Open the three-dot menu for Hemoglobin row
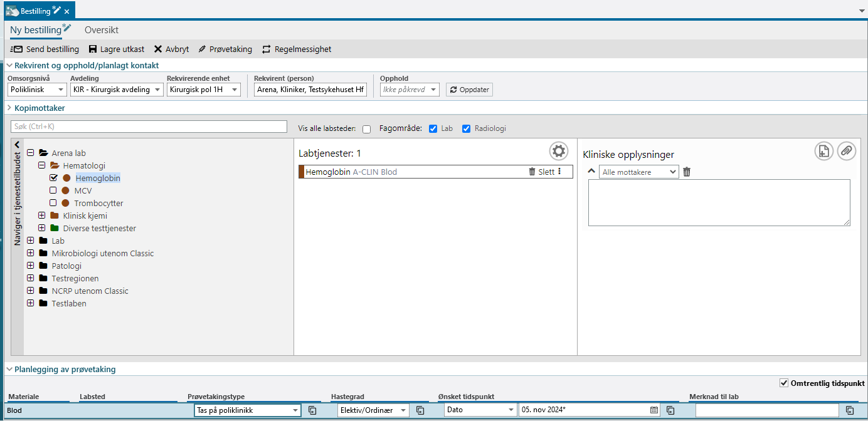Screen dimensions: 868x421 coord(559,172)
